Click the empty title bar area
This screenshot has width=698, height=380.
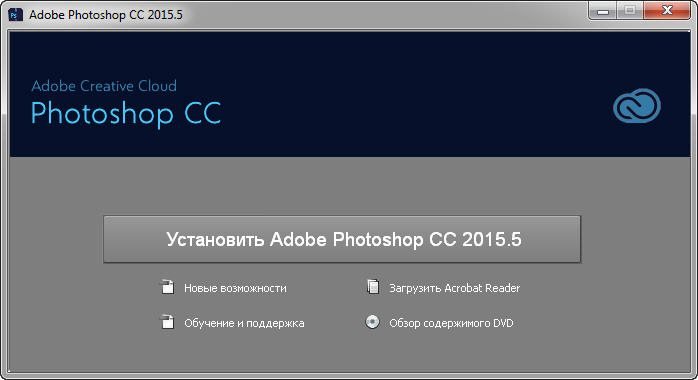383,14
